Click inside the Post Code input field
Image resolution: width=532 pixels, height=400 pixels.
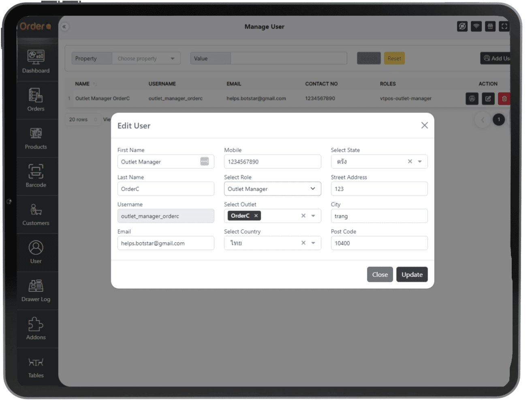[x=379, y=243]
